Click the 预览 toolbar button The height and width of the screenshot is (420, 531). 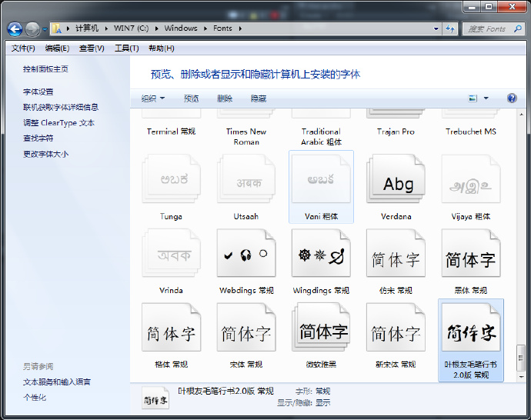coord(192,98)
